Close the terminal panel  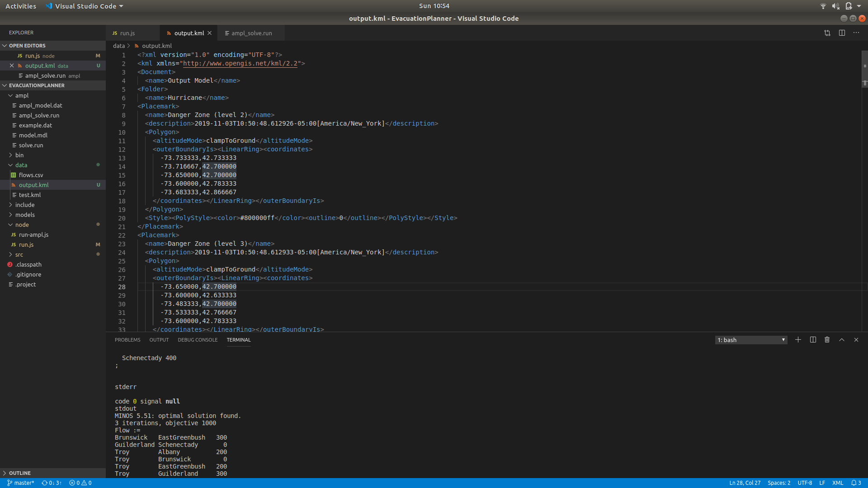(x=856, y=340)
